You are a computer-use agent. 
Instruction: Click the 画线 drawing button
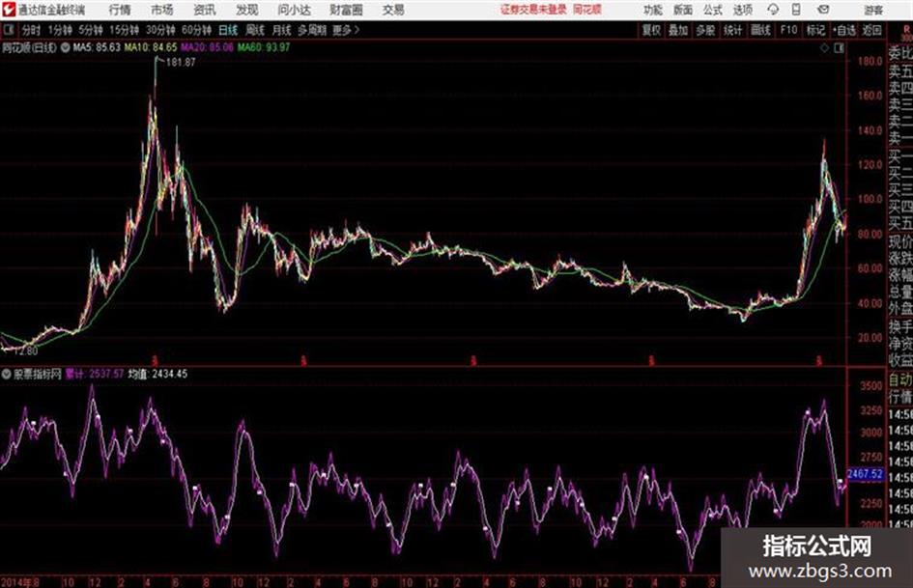click(760, 30)
